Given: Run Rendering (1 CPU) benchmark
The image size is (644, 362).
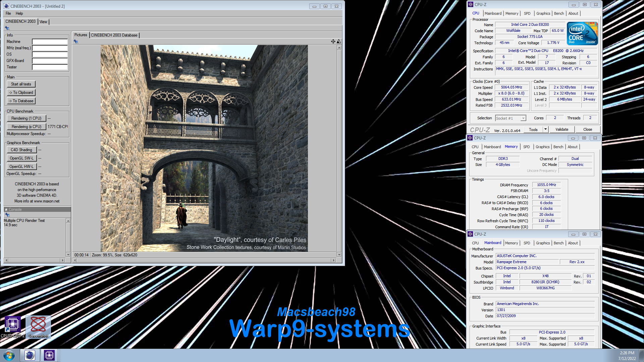Looking at the screenshot, I should [x=26, y=118].
